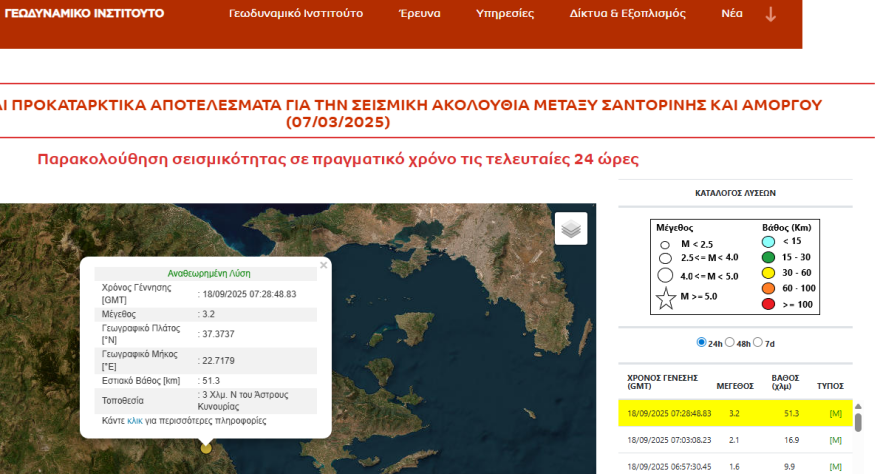Viewport: 880px width, 474px height.
Task: Click the red >= 100 km depth swatch
Action: tap(768, 304)
